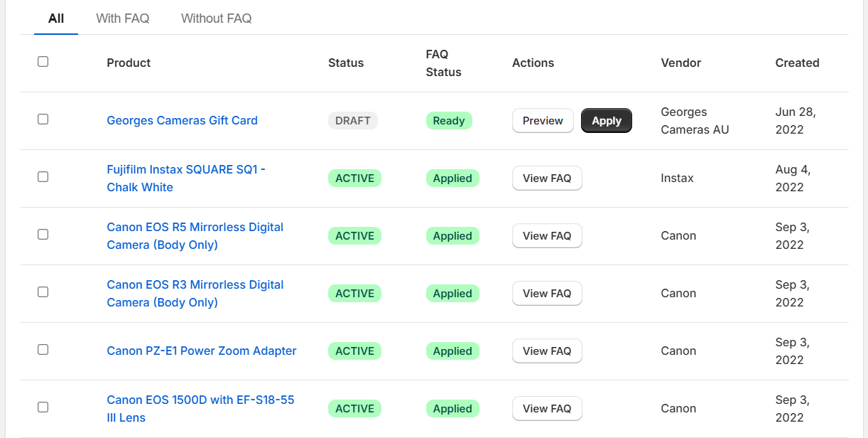Viewport: 868px width, 438px height.
Task: View FAQ for Fujifilm Instax SQUARE SQ1
Action: tap(547, 178)
